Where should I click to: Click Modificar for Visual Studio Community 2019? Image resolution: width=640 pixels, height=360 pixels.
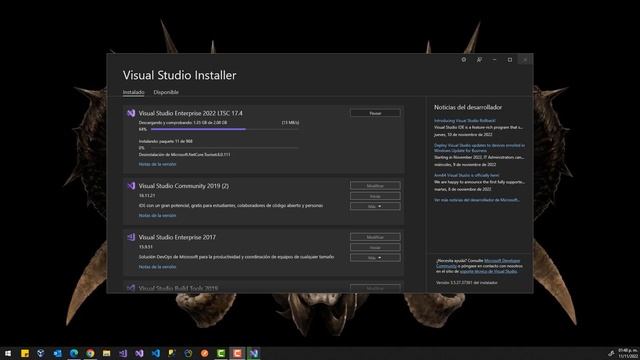(375, 186)
